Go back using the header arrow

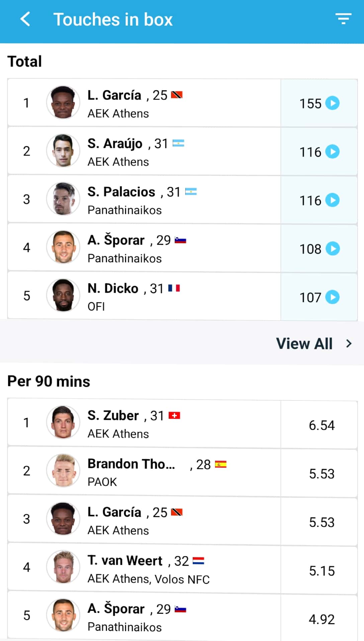click(x=25, y=19)
